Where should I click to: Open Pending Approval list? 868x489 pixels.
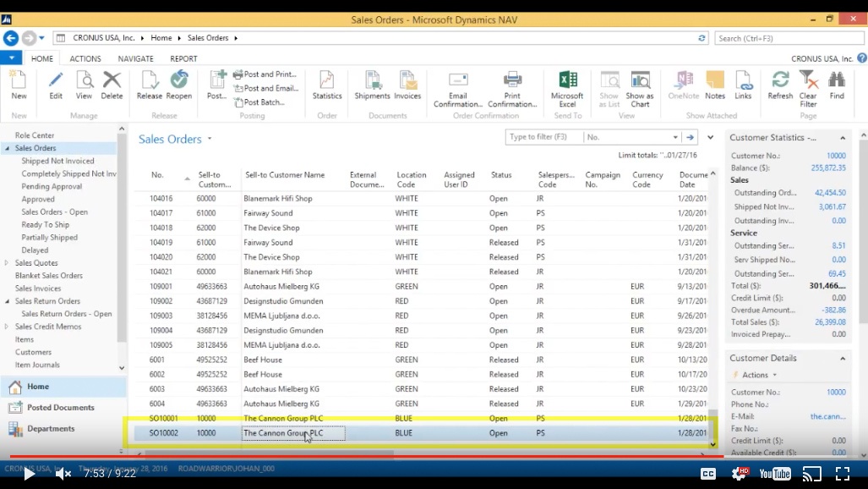coord(52,186)
